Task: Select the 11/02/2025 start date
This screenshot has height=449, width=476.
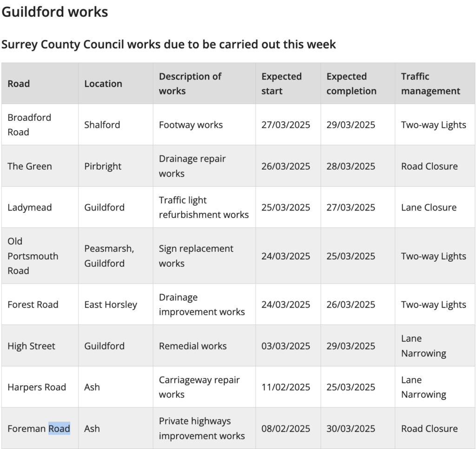Action: tap(286, 387)
